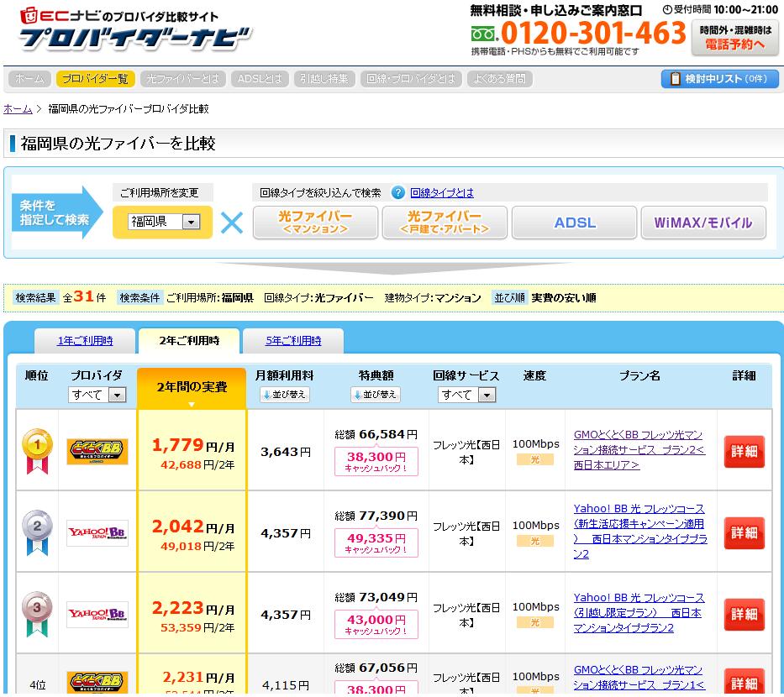Open the 回線サービス すべて filter dropdown
The width and height of the screenshot is (784, 697).
[x=466, y=395]
